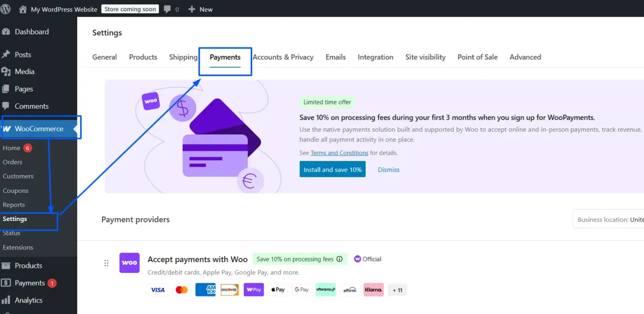Open the Dashboard menu label
This screenshot has height=314, width=644.
click(x=32, y=32)
